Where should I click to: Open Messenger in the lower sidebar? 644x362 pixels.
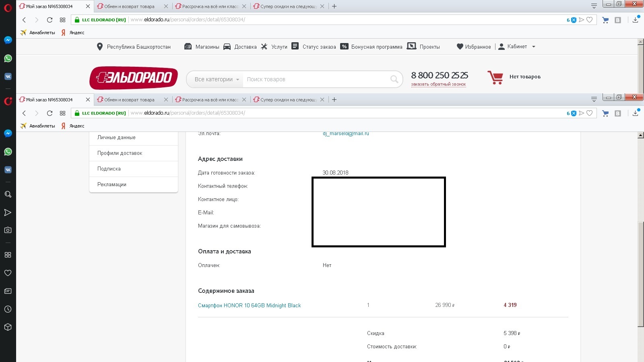8,134
